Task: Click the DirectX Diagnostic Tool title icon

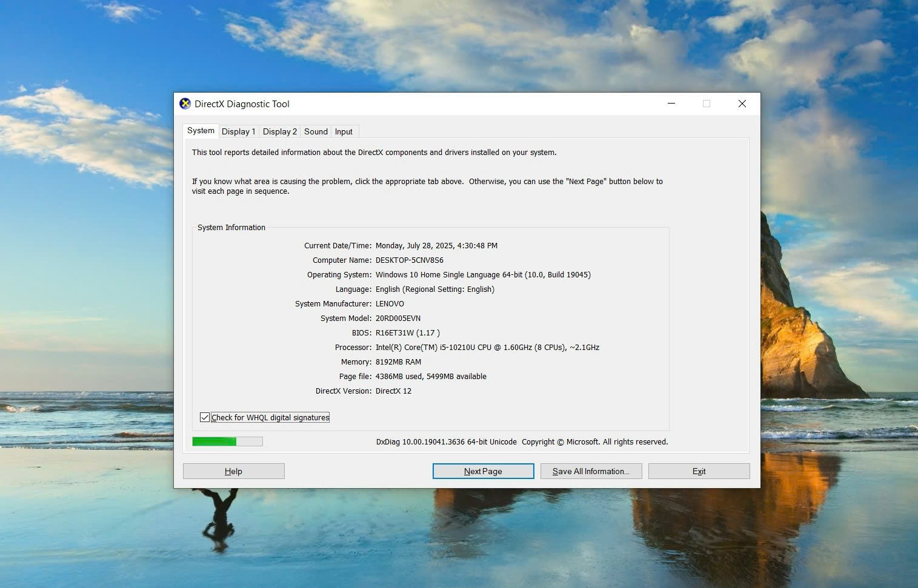Action: tap(185, 104)
